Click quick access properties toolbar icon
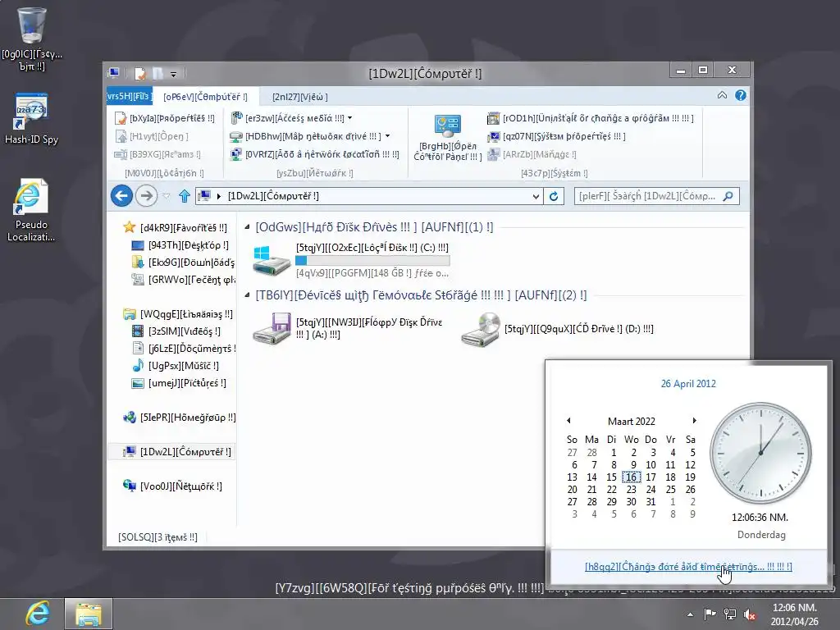The width and height of the screenshot is (840, 630). [140, 73]
